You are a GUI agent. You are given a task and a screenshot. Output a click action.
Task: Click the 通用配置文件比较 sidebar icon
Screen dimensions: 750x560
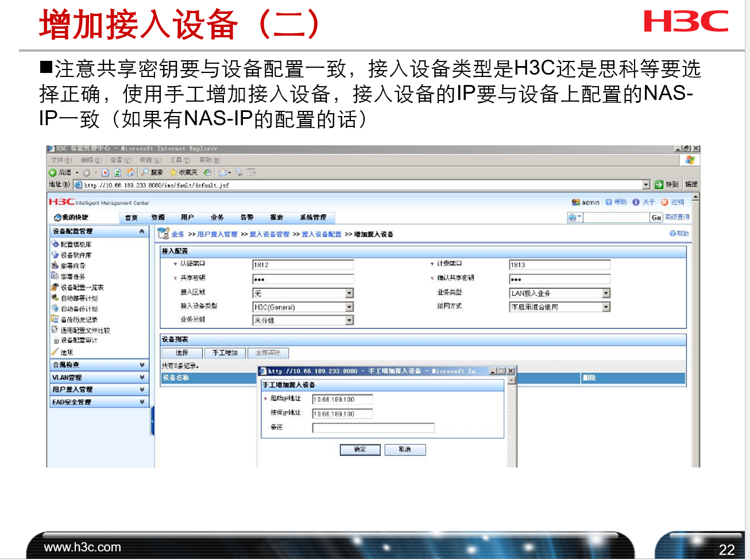pyautogui.click(x=55, y=330)
